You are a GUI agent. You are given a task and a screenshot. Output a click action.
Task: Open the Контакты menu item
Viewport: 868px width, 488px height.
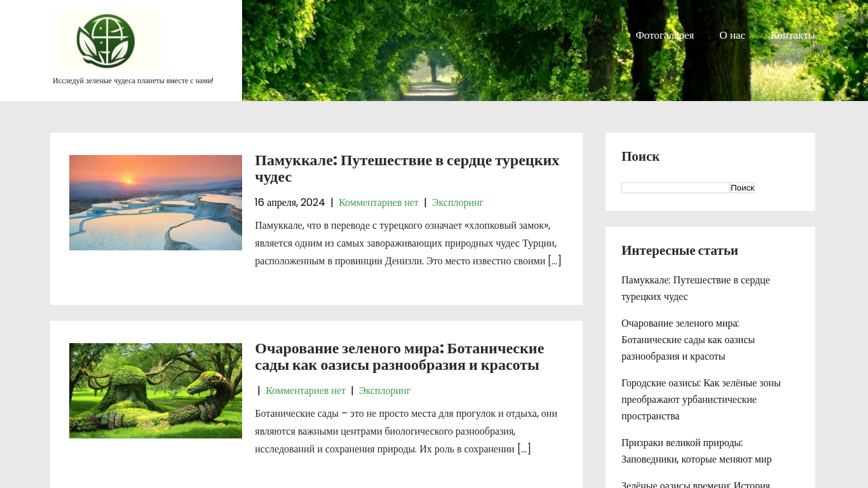(792, 35)
